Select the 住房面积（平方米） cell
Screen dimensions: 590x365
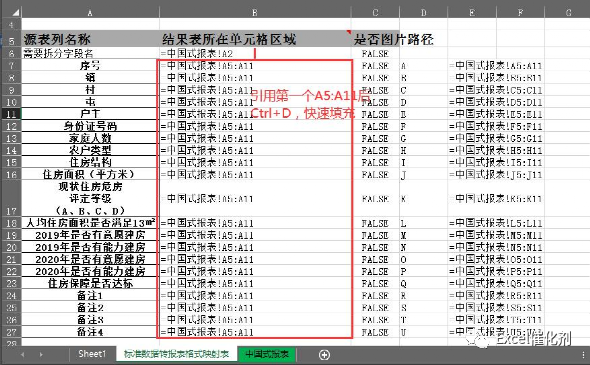pos(90,174)
